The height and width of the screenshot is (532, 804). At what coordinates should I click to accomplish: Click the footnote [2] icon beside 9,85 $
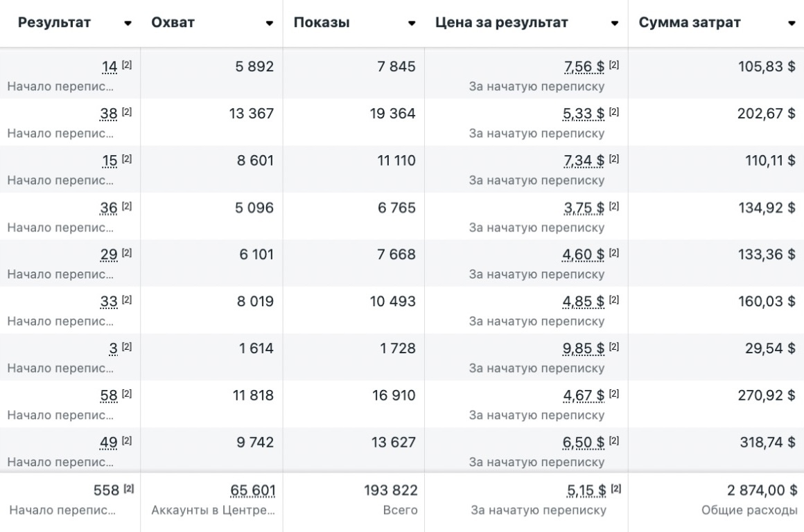pyautogui.click(x=614, y=347)
